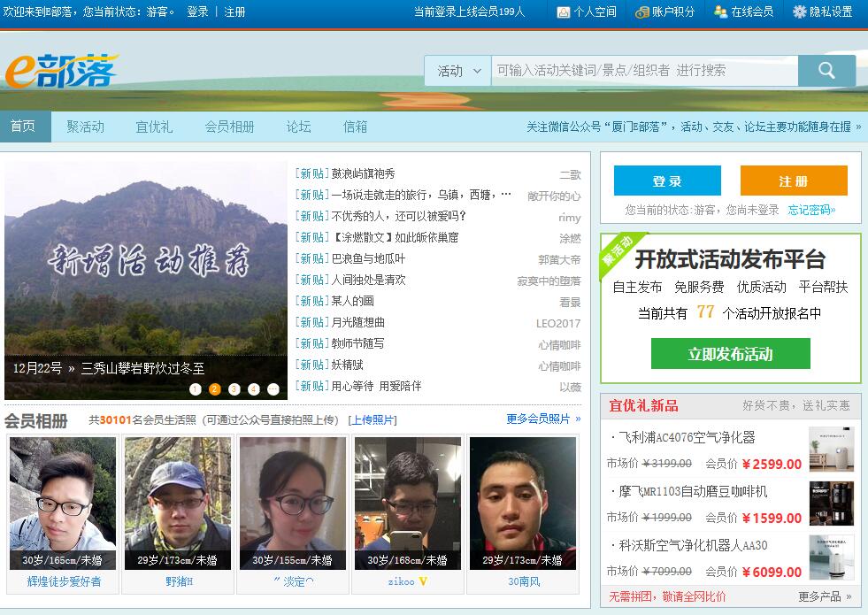The height and width of the screenshot is (615, 868).
Task: Select carousel slide dot 1
Action: (196, 389)
